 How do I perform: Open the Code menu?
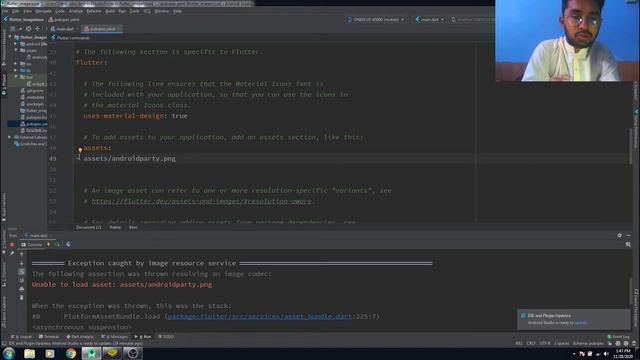click(x=60, y=11)
